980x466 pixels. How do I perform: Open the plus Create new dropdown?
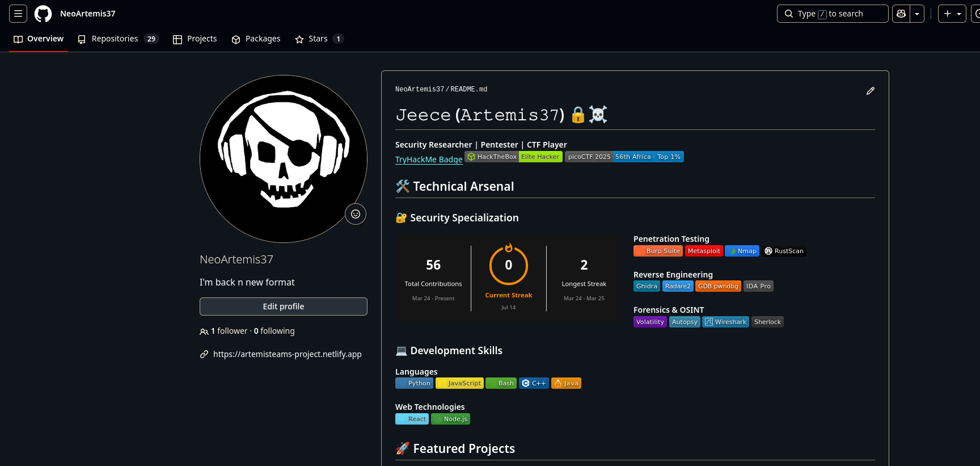click(952, 14)
